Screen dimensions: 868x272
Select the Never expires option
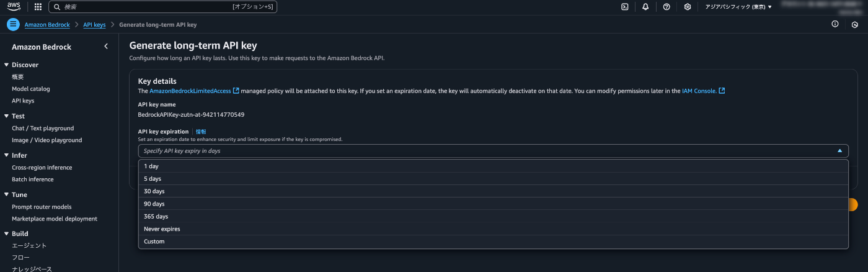coord(494,229)
